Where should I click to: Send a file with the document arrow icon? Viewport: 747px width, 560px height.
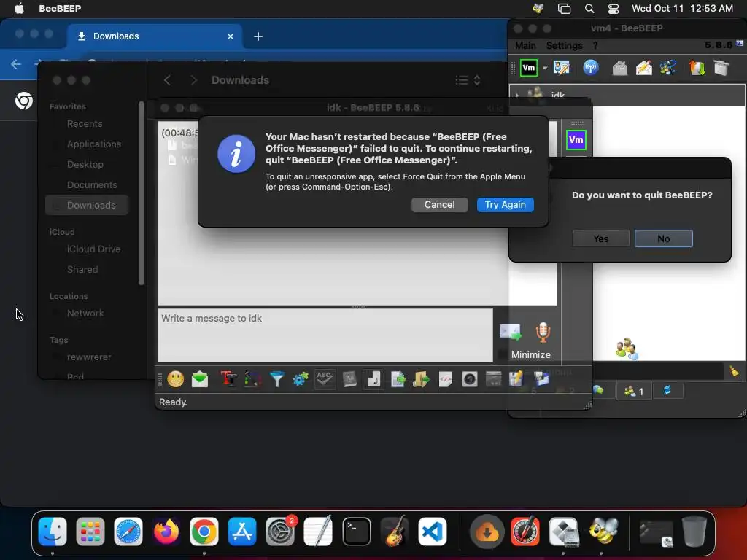(x=398, y=379)
